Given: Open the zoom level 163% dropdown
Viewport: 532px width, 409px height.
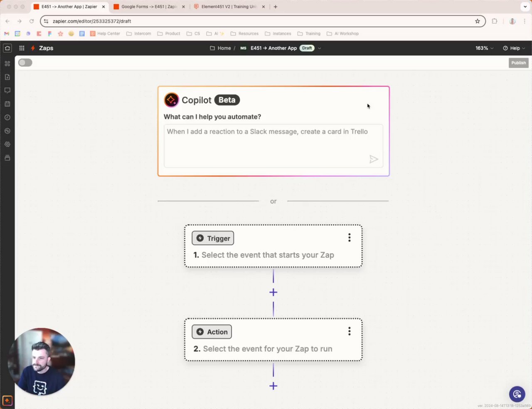Looking at the screenshot, I should point(485,48).
